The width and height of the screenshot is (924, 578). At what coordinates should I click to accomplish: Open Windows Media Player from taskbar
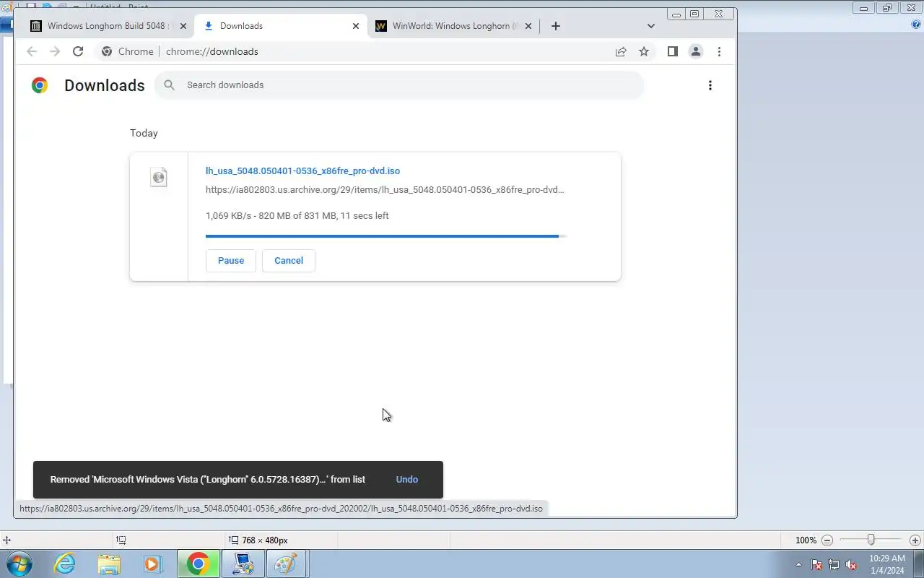tap(153, 564)
